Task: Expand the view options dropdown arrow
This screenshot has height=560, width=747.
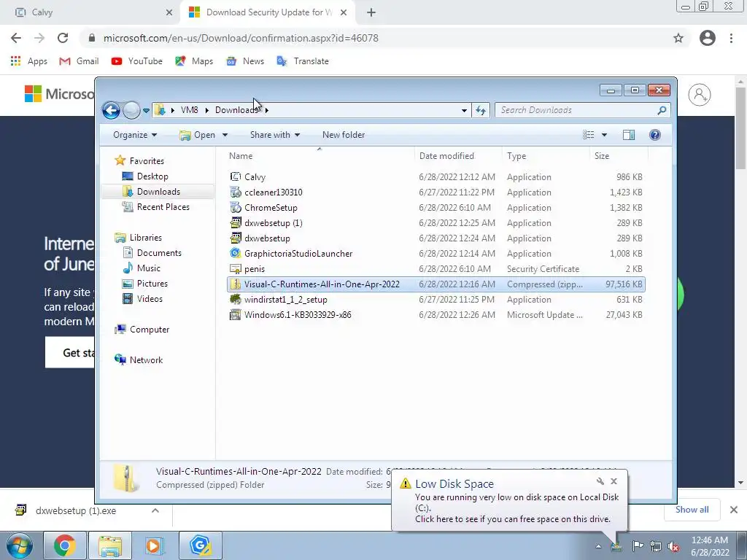Action: tap(604, 135)
